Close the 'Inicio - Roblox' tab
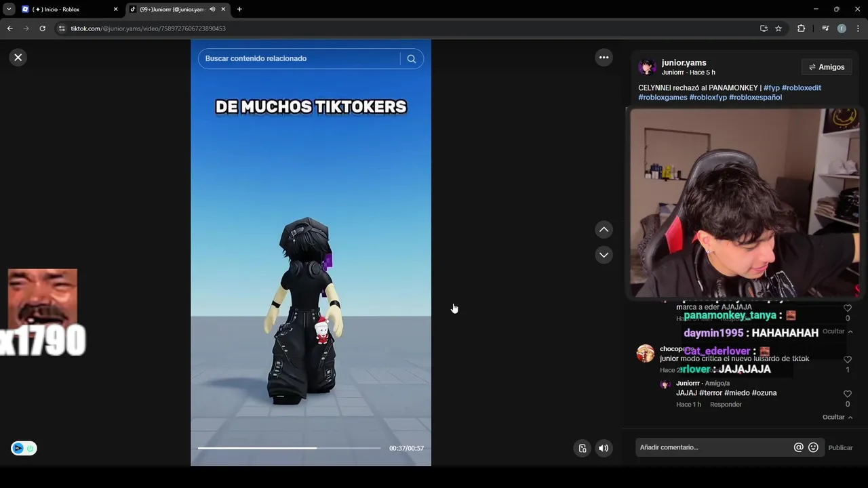 [x=115, y=9]
